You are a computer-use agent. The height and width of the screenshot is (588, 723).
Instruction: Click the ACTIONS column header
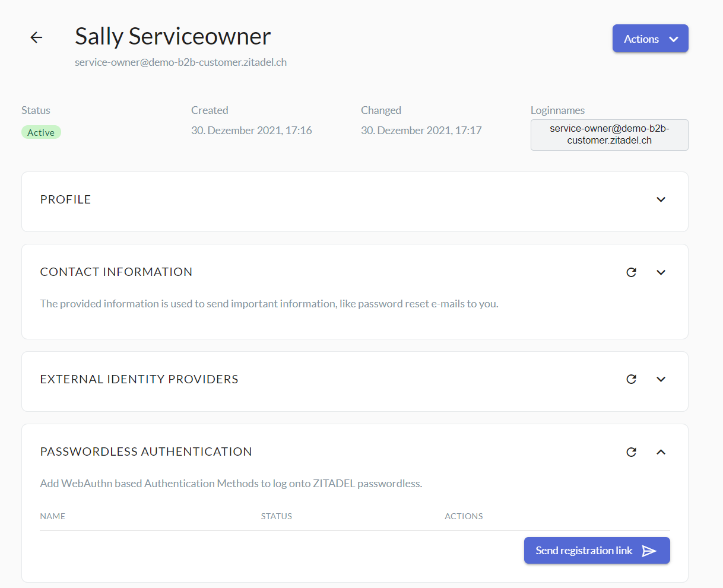point(464,516)
